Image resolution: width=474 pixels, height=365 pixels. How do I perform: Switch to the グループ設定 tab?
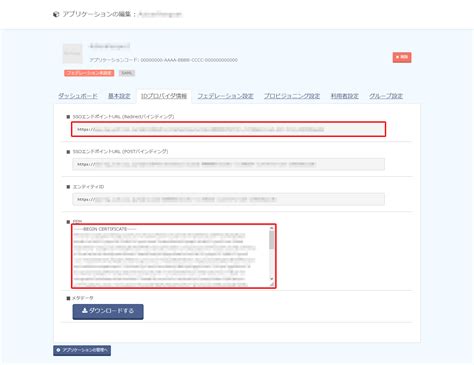point(386,96)
